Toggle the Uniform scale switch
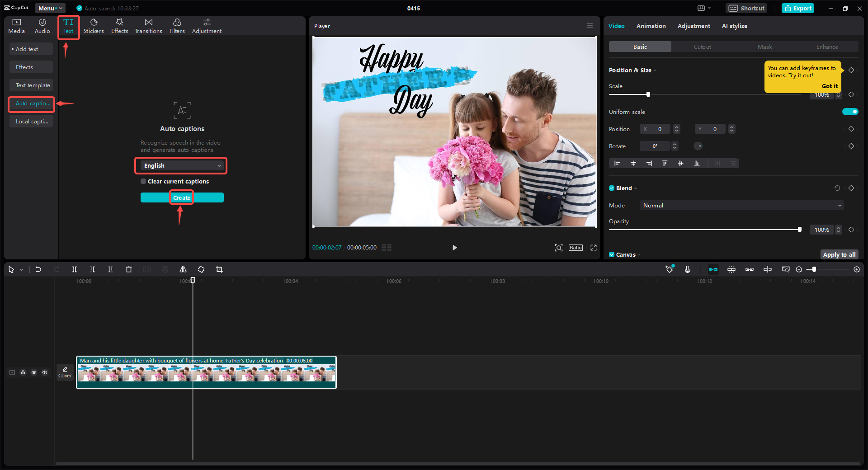 [x=850, y=112]
